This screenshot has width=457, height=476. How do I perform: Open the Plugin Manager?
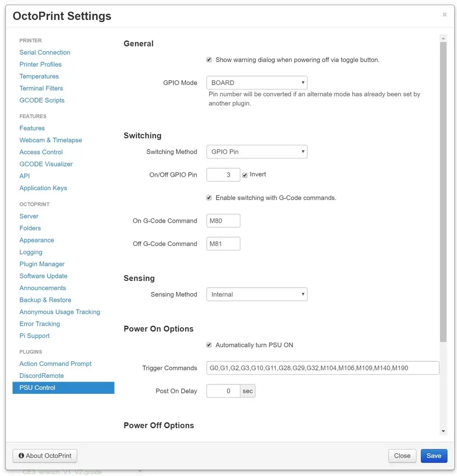pyautogui.click(x=42, y=264)
